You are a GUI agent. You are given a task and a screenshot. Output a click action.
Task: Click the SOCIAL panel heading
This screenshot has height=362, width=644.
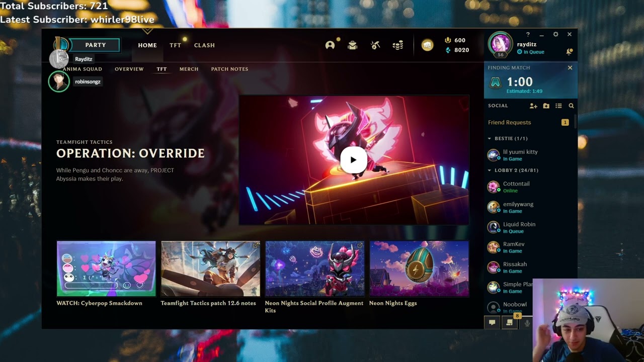coord(498,106)
